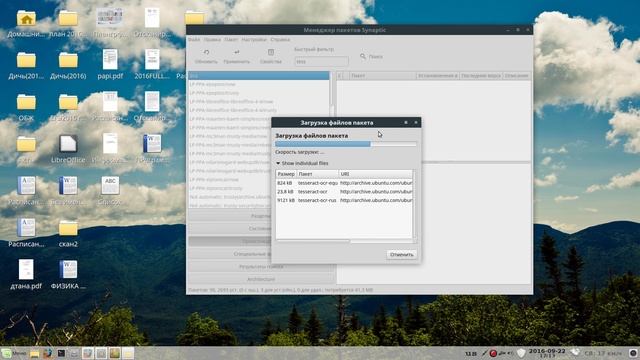The image size is (640, 360).
Task: Open the Дичь(2016) folder icon
Action: pos(68,60)
